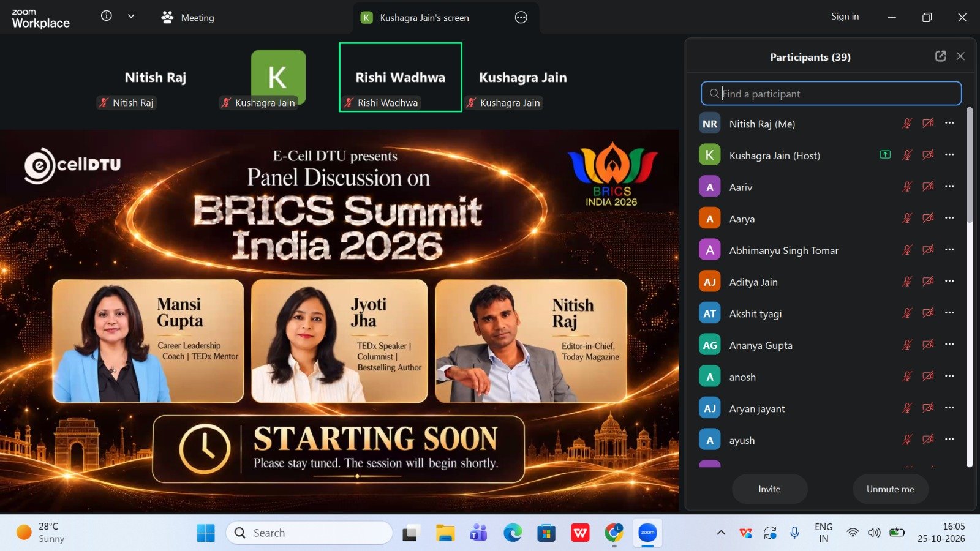Open the meeting information icon

(107, 16)
